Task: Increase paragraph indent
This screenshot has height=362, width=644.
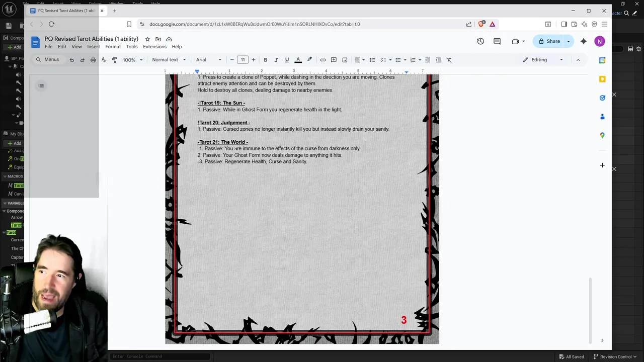Action: point(438,60)
